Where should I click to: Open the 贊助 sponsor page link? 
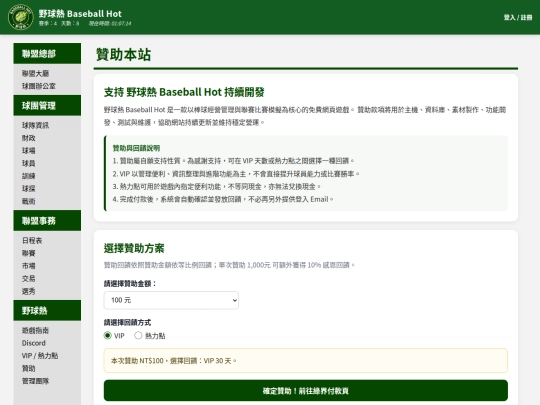coord(29,368)
